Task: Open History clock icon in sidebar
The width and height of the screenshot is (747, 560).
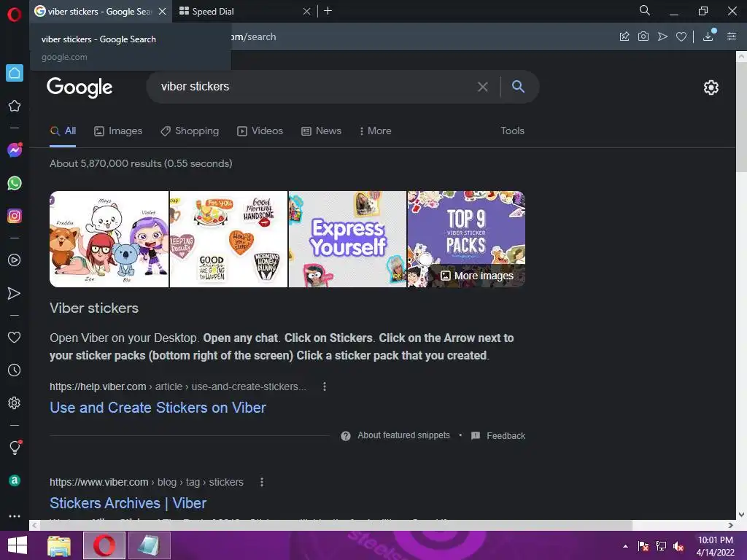Action: pos(15,370)
